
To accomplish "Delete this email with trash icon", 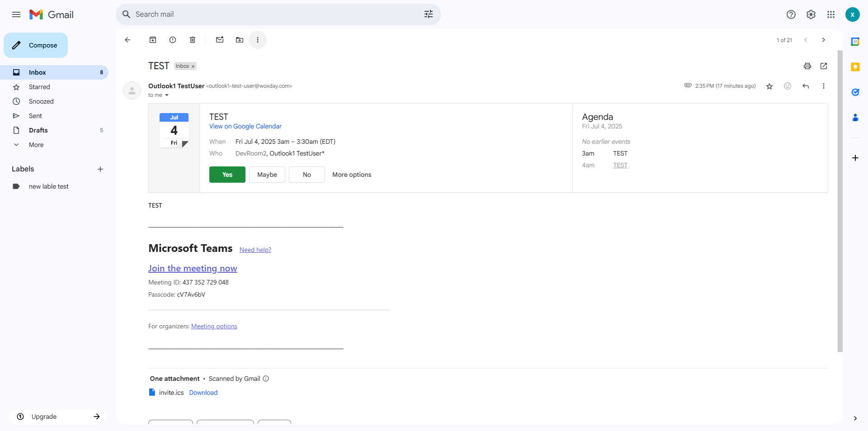I will point(193,40).
